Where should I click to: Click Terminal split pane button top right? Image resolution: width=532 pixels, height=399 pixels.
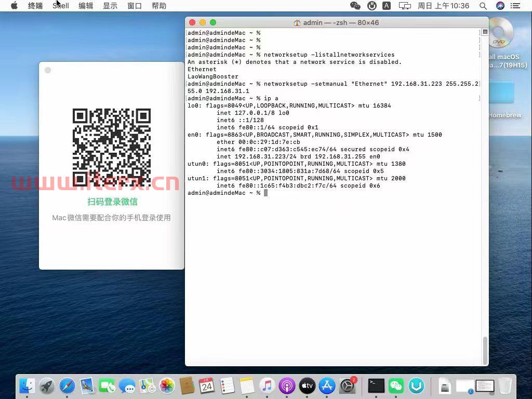tap(485, 32)
